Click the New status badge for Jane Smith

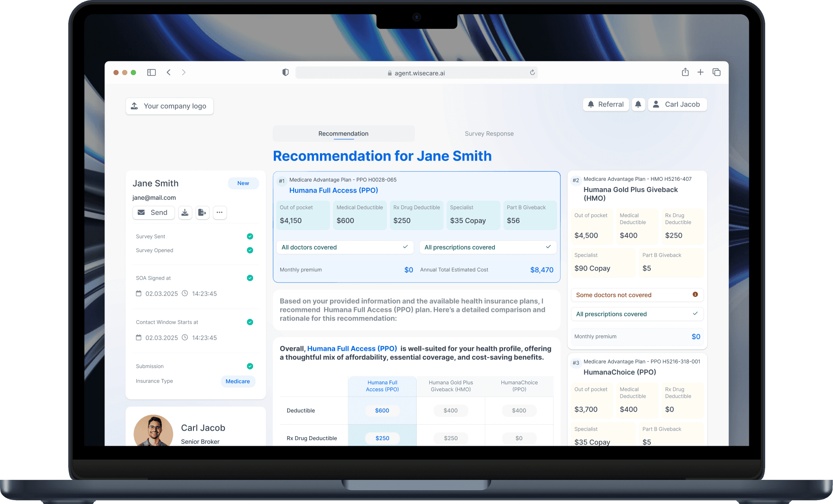(243, 183)
